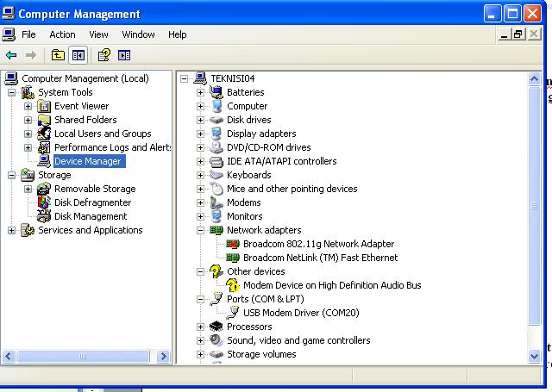Click the Monitors device icon
Viewport: 552px width, 392px height.
pyautogui.click(x=216, y=216)
